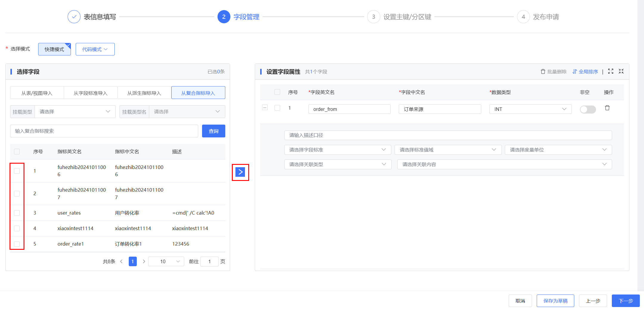The image size is (644, 310).
Task: Click the 订单转化率1 cell
Action: pyautogui.click(x=128, y=244)
